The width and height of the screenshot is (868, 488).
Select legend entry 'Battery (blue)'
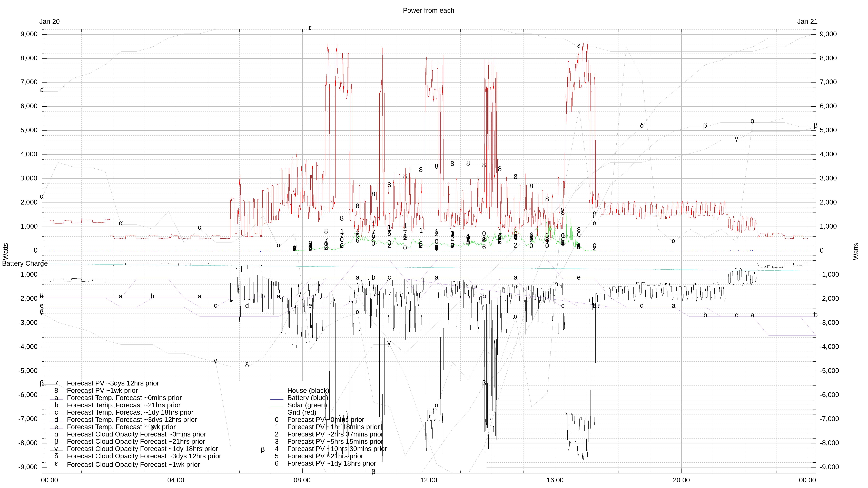click(307, 398)
